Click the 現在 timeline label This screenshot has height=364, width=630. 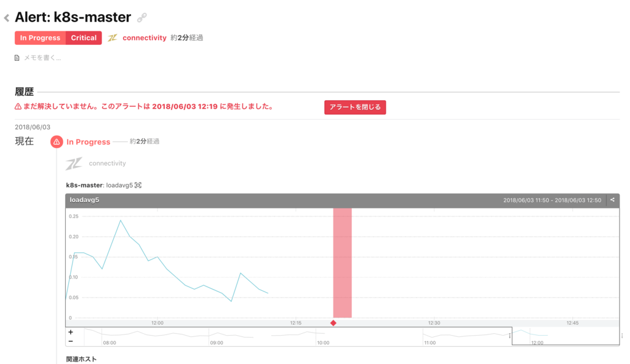24,141
